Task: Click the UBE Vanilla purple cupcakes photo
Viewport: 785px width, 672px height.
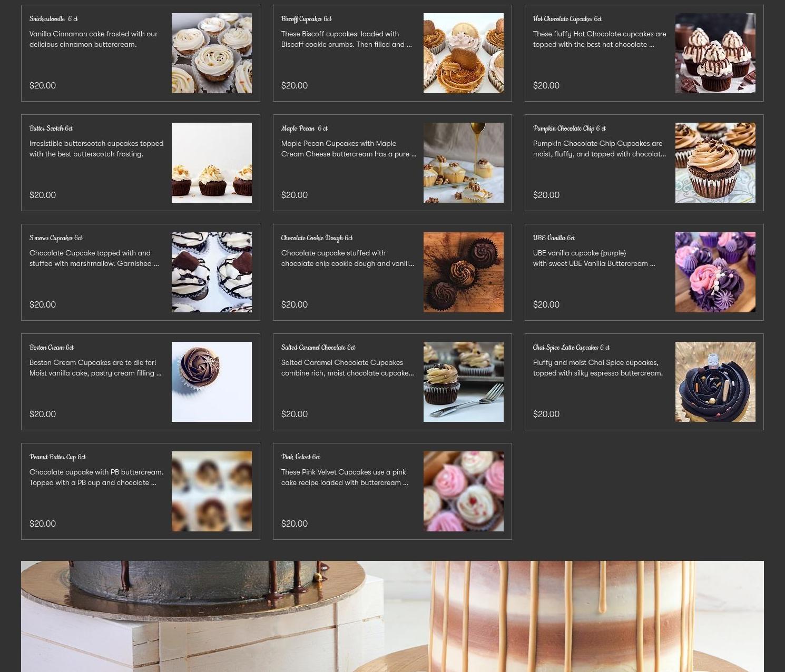Action: point(715,272)
